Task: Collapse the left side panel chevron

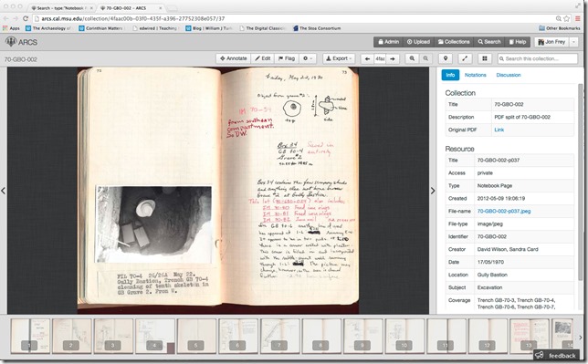Action: (x=3, y=191)
